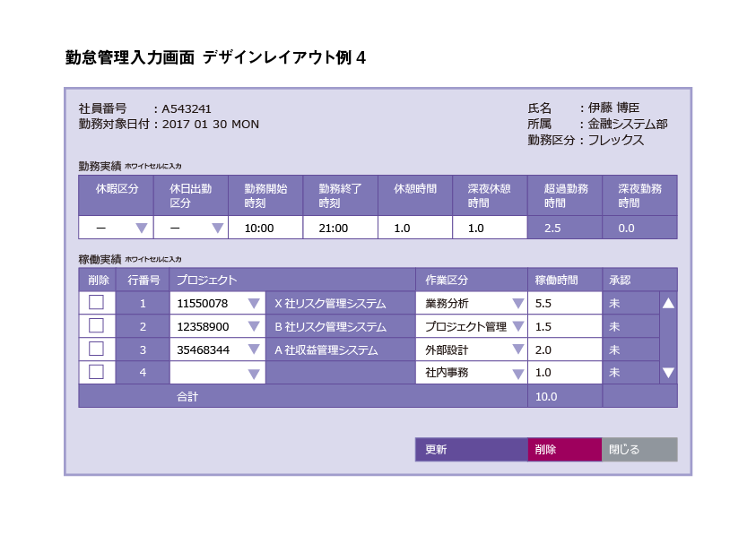The image size is (756, 535).
Task: Click the 承認 status 未 in row 3
Action: [x=614, y=349]
